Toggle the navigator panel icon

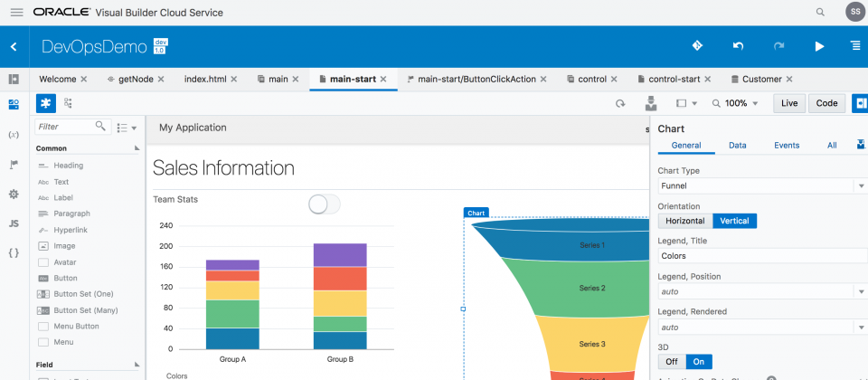[14, 80]
